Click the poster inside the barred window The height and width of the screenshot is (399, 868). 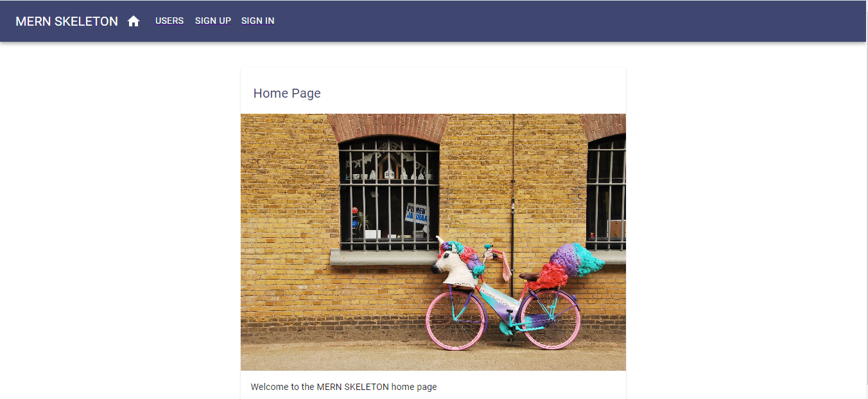[x=417, y=213]
